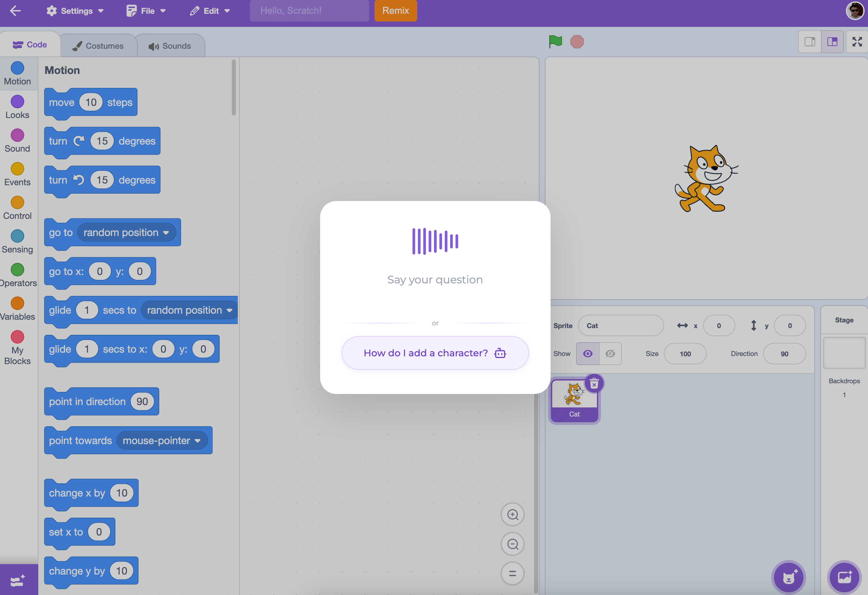Screen dimensions: 868x595
Task: Click the project name input field
Action: point(309,11)
